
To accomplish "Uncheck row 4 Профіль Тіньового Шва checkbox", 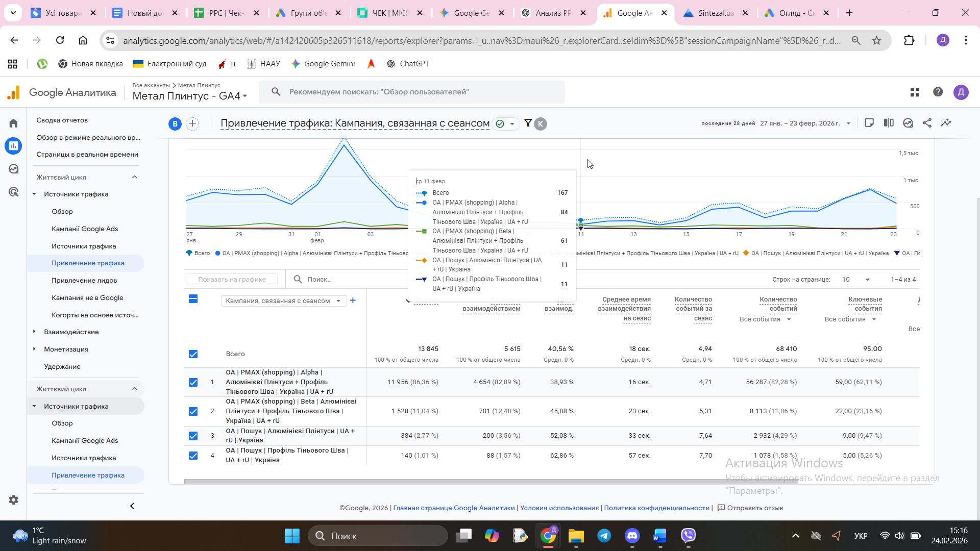I will point(193,456).
